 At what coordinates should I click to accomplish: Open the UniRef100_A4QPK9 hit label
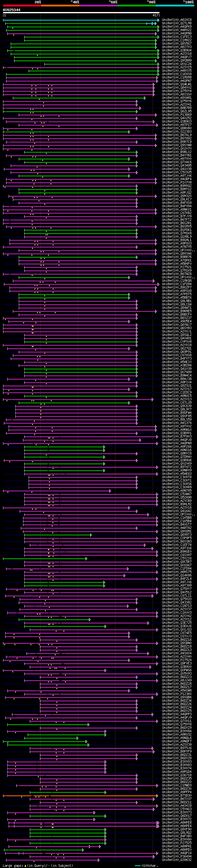[x=177, y=26]
